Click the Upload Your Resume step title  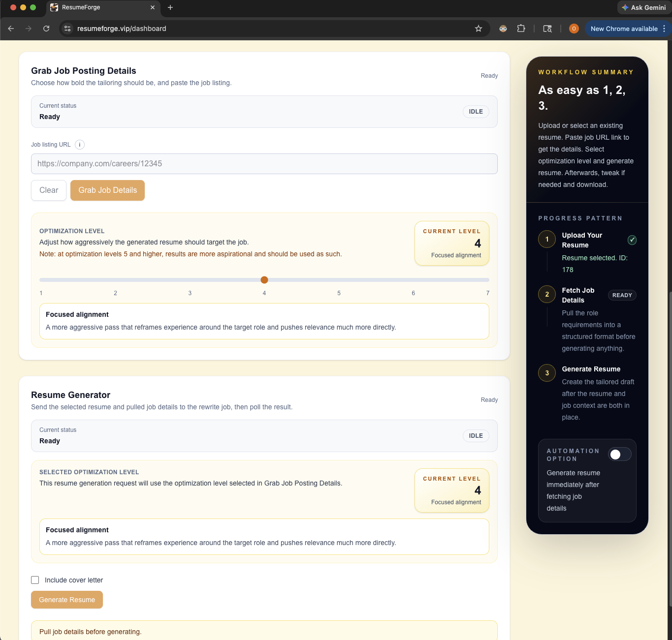click(x=582, y=240)
